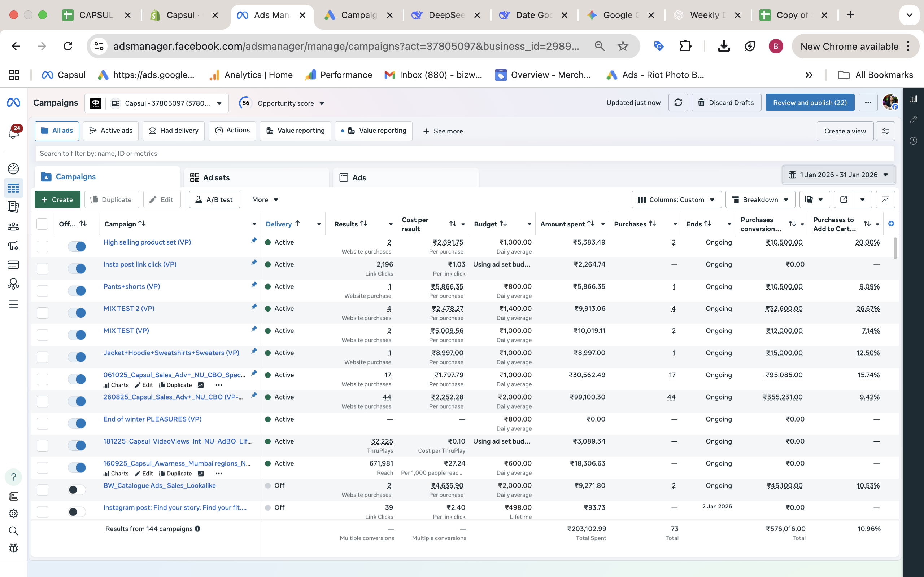
Task: Open High selling product set (VP) campaign link
Action: coord(147,242)
